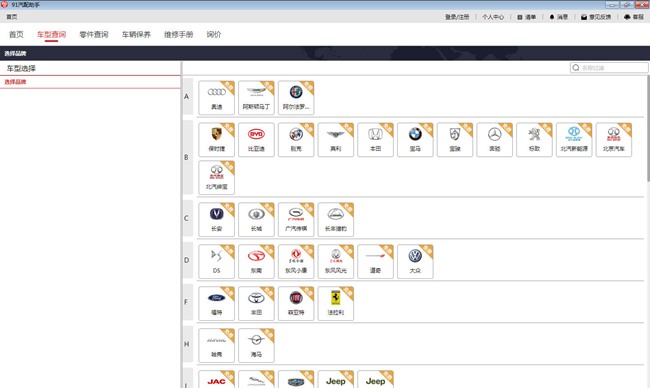Choose the Fiat (菲亚特) brand
The width and height of the screenshot is (650, 388).
pos(296,303)
